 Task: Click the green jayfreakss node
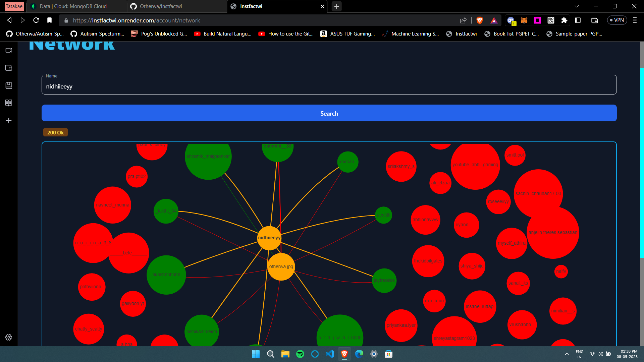click(384, 281)
